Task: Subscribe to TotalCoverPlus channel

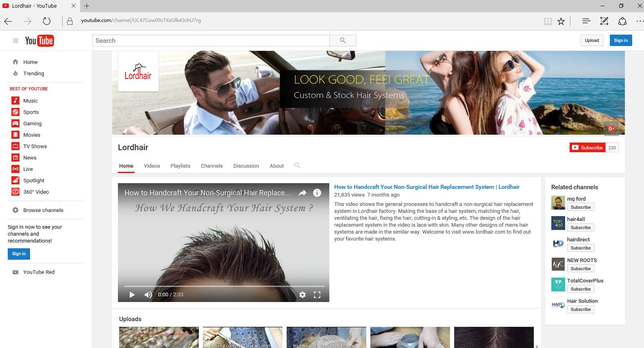Action: (x=581, y=289)
